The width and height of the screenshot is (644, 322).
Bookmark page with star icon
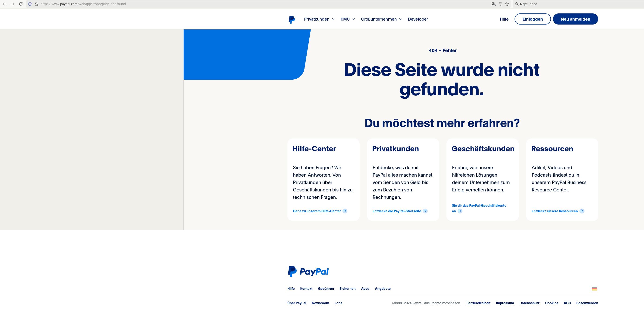[507, 4]
